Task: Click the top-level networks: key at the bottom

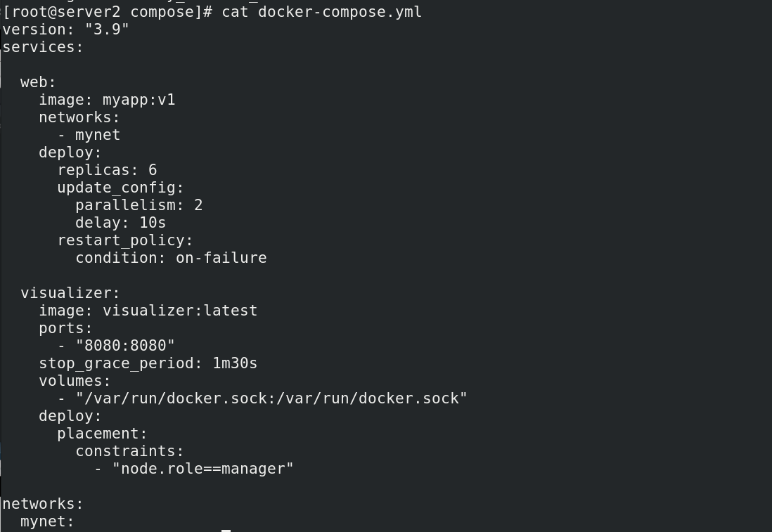Action: point(43,504)
